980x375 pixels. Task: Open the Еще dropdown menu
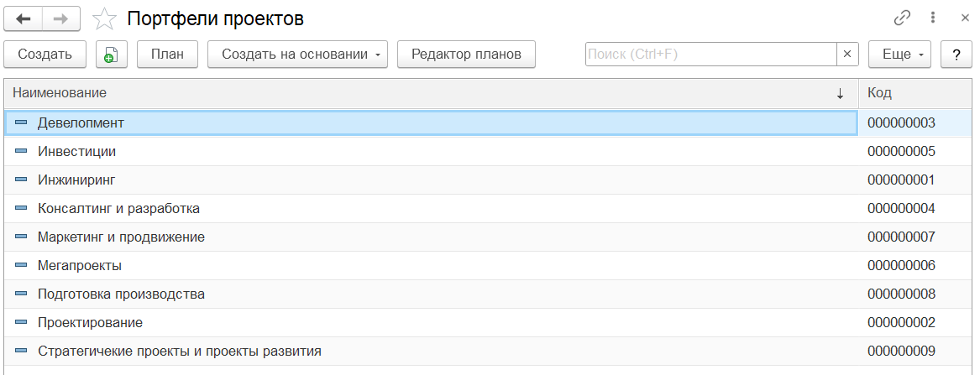pos(899,55)
